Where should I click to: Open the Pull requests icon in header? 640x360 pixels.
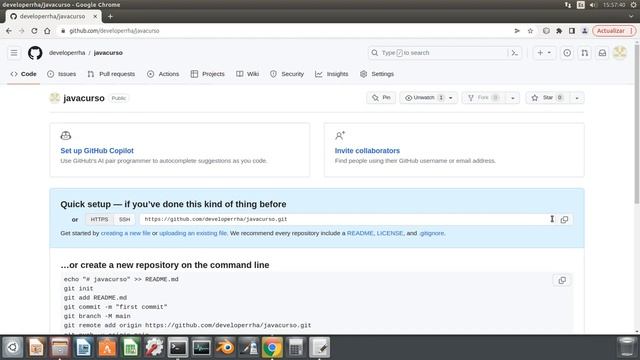coord(584,53)
